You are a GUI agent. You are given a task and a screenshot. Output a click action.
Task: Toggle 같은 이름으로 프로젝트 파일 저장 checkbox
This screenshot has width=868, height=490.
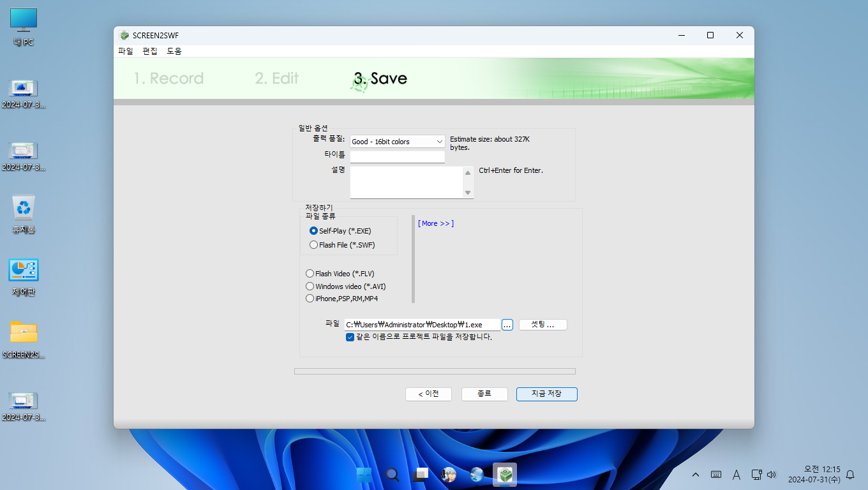click(350, 337)
